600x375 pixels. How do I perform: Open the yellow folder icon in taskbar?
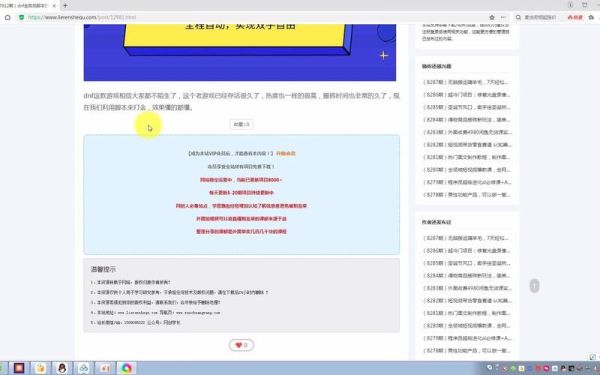pyautogui.click(x=41, y=368)
